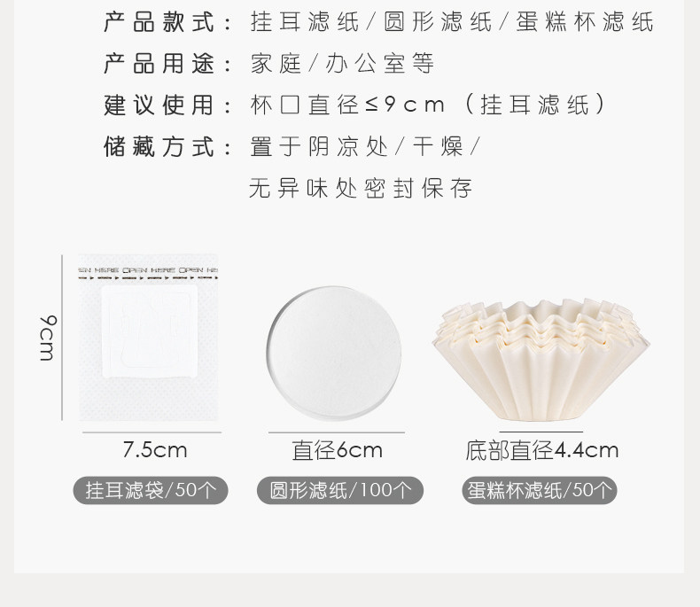Click the 产品款式 heading
The height and width of the screenshot is (607, 700).
[159, 22]
